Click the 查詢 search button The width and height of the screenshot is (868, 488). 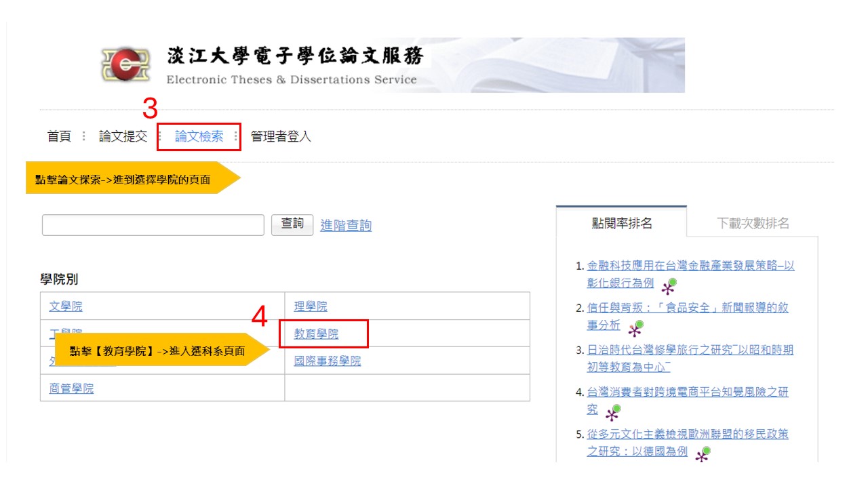(292, 224)
